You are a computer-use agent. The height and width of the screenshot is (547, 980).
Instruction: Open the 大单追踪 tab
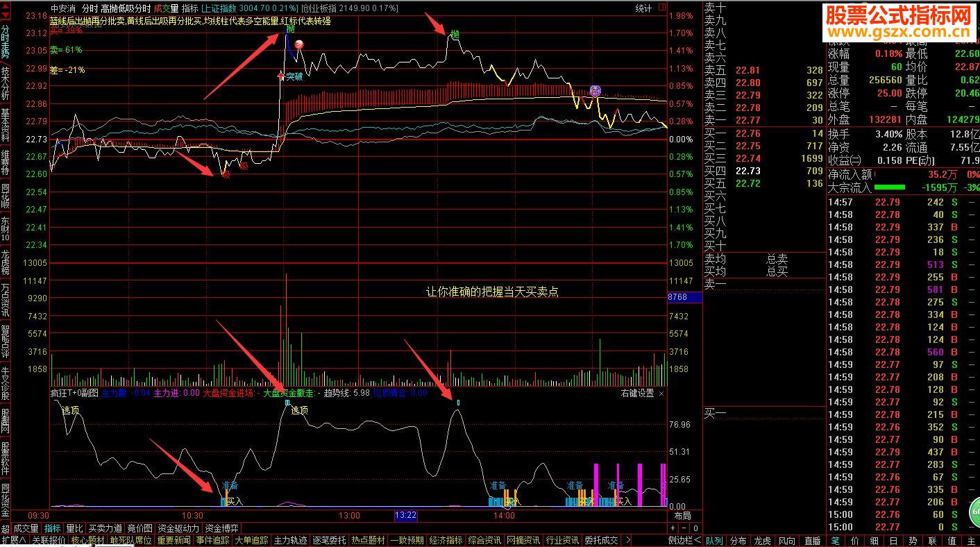[252, 540]
